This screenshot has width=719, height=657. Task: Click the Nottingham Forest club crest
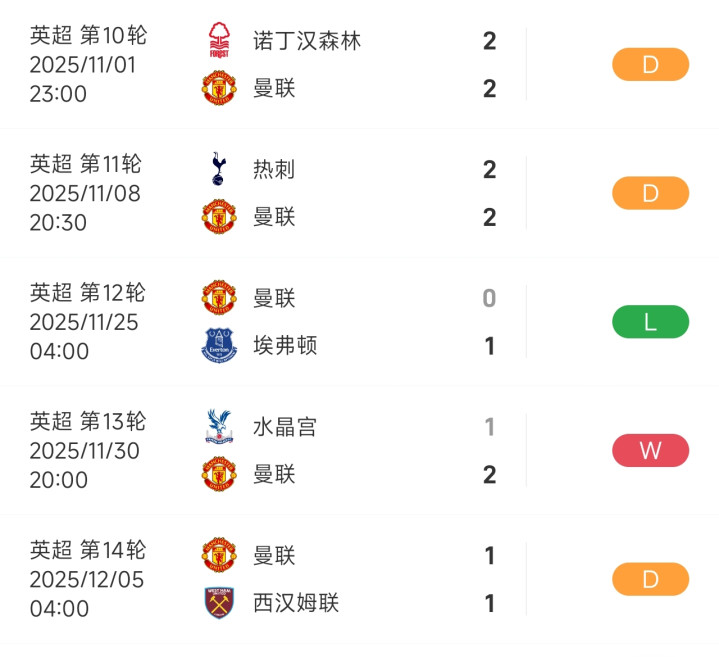(x=219, y=41)
